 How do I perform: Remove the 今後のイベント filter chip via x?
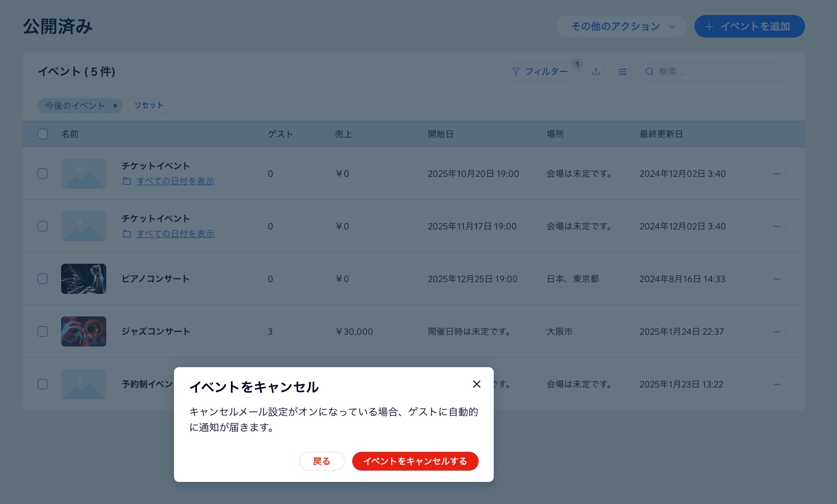click(115, 106)
